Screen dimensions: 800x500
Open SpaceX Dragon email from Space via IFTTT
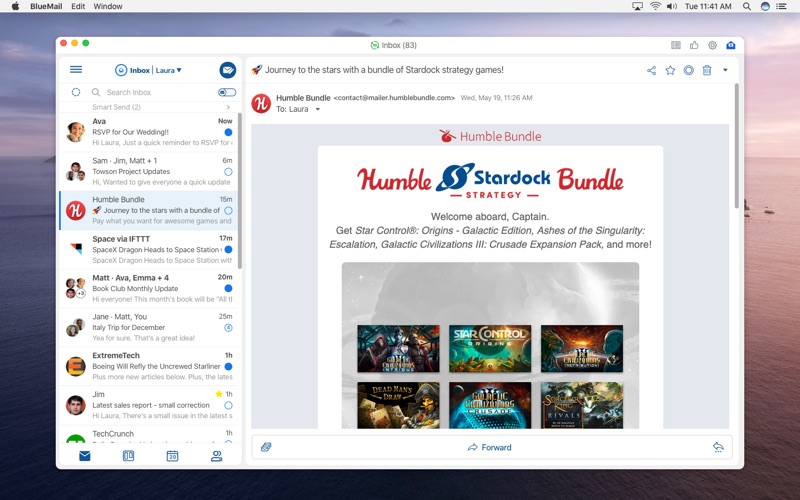148,249
